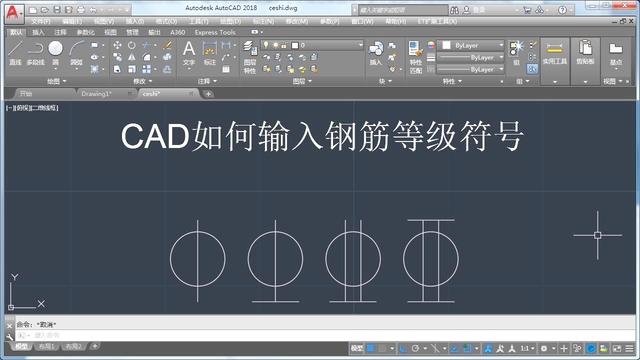This screenshot has height=360, width=640.
Task: Click the Open file icon in quick access toolbar
Action: 45,9
